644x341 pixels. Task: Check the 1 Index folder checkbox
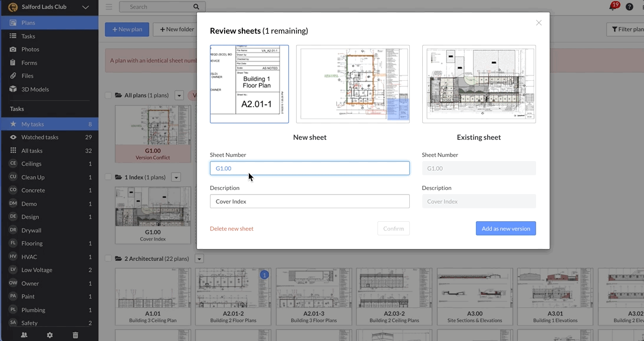click(108, 177)
